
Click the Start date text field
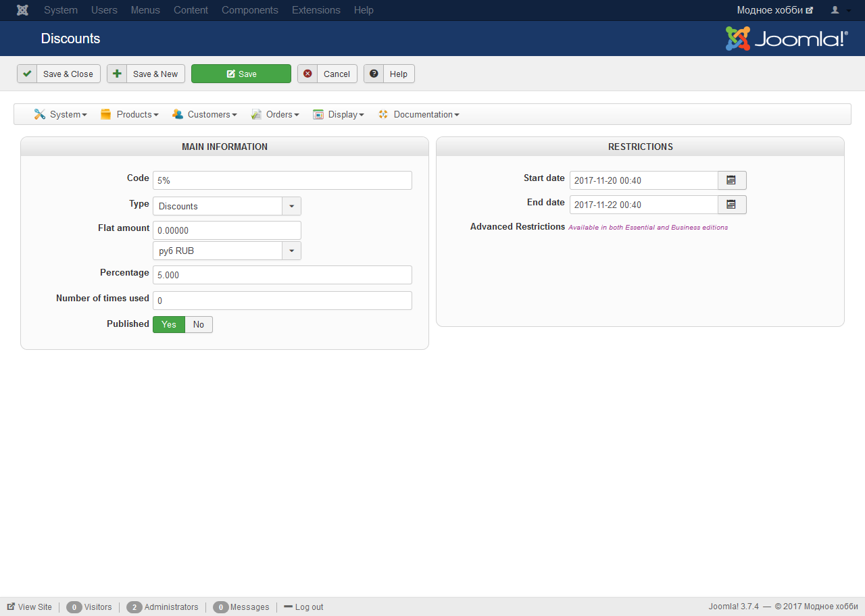tap(644, 180)
